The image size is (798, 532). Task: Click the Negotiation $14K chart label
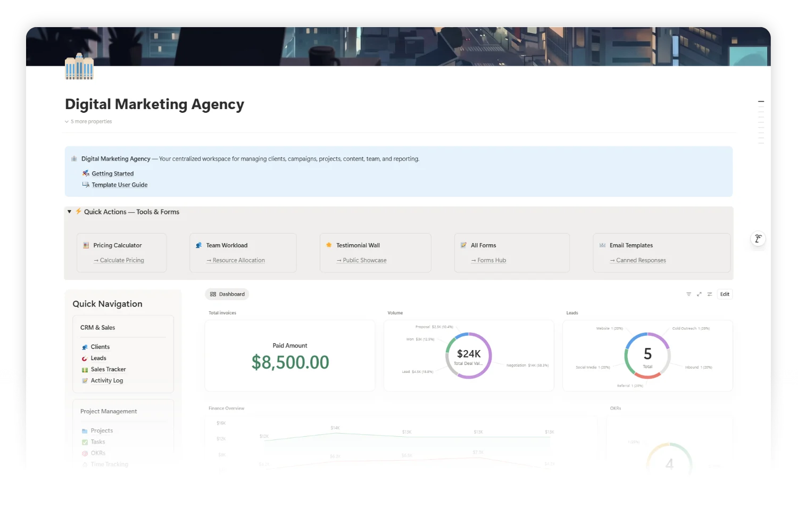tap(527, 365)
